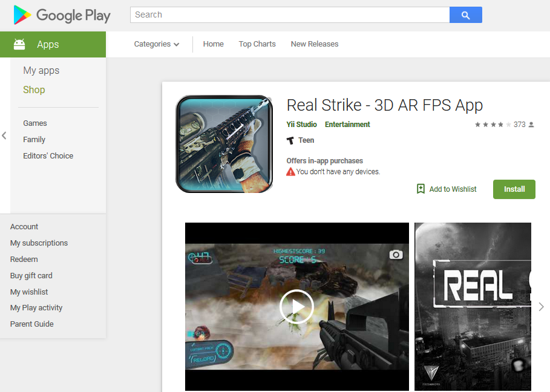Play the gameplay trailer video
The height and width of the screenshot is (392, 550).
(x=296, y=307)
